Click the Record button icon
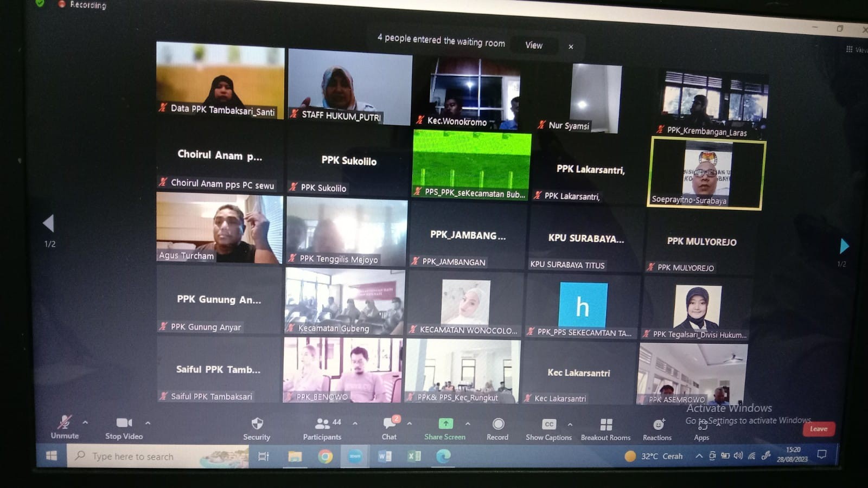The height and width of the screenshot is (488, 868). click(498, 424)
